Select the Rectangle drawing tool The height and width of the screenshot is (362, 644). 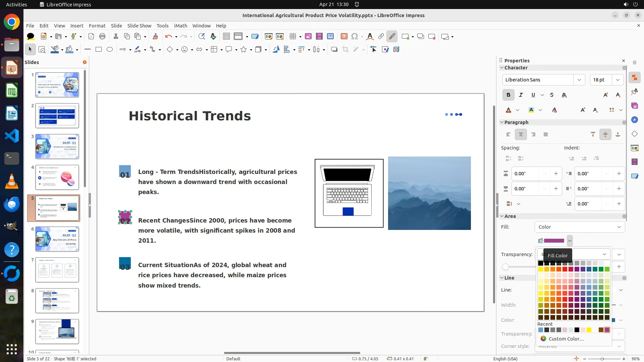pos(98,50)
